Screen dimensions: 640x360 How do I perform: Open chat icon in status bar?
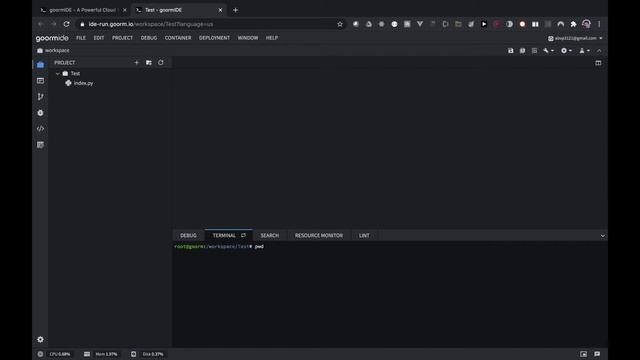pos(597,354)
